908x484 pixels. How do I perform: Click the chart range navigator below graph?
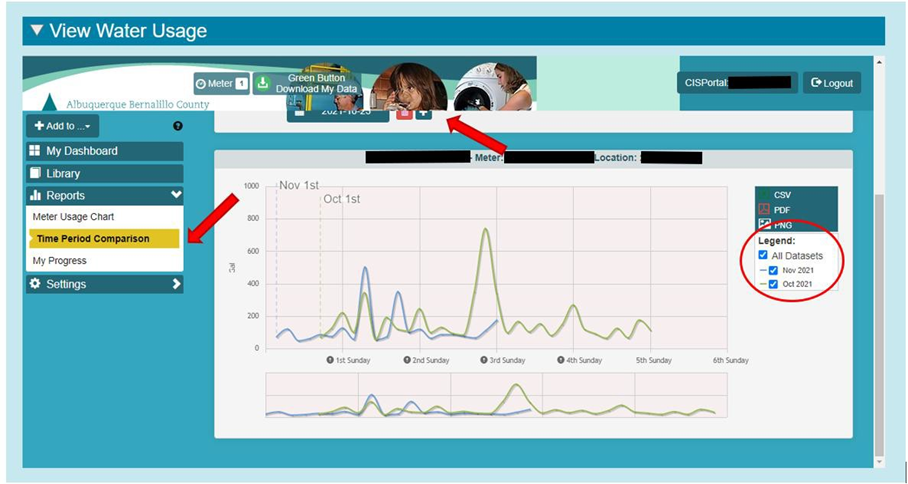pos(491,396)
